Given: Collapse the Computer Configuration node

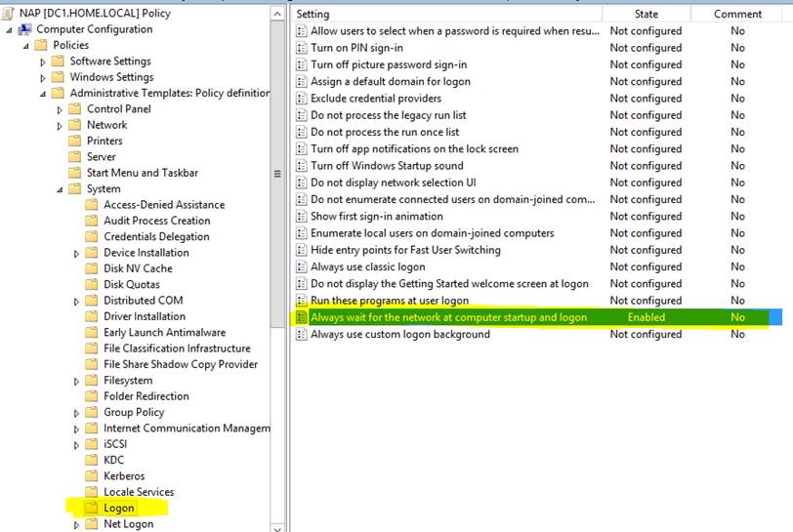Looking at the screenshot, I should (x=9, y=31).
